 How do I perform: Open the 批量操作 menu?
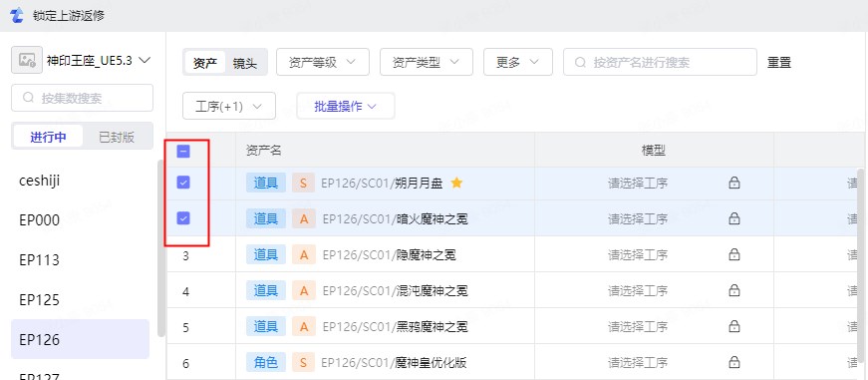click(x=346, y=107)
